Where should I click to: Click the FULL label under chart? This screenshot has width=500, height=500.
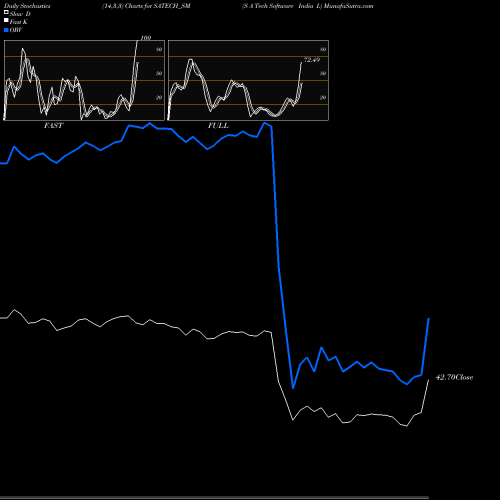218,126
